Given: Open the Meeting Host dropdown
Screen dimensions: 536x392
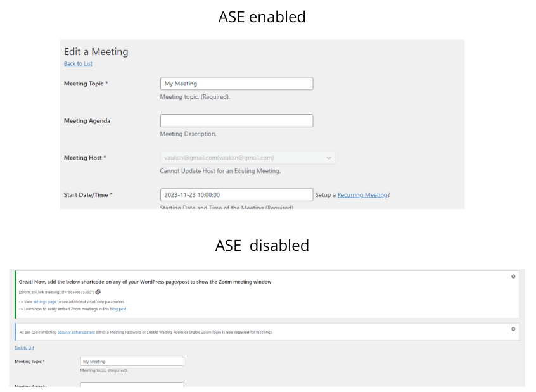Looking at the screenshot, I should [x=248, y=158].
